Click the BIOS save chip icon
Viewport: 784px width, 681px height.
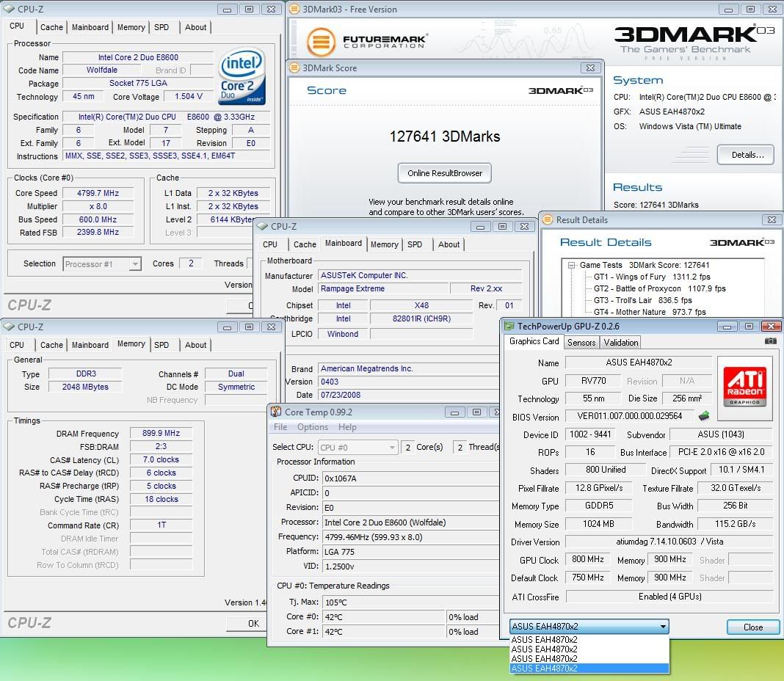(x=704, y=416)
